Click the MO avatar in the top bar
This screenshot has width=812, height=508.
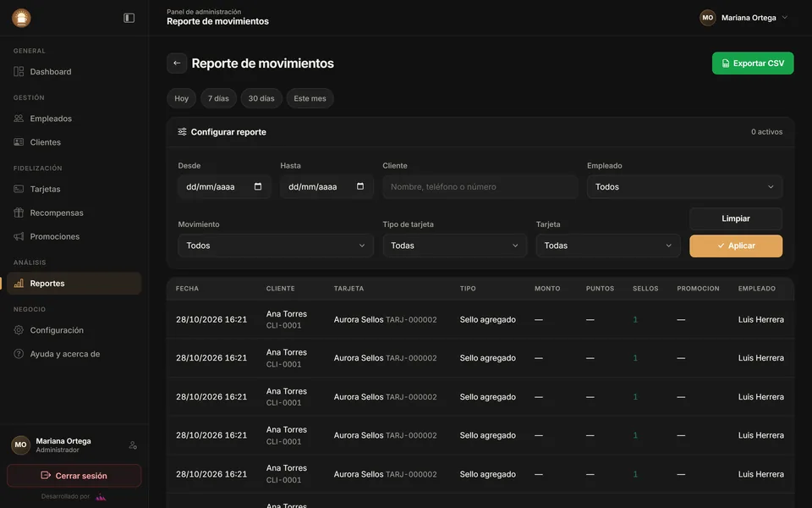point(707,18)
